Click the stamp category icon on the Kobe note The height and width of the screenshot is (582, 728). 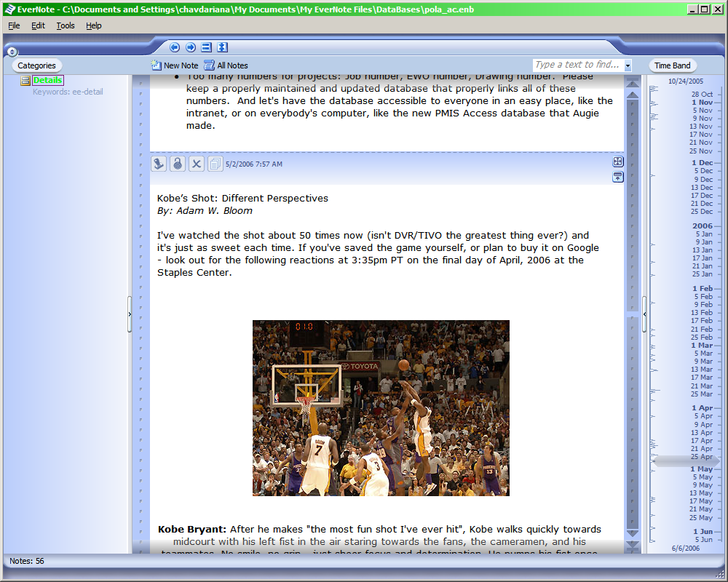coord(159,164)
